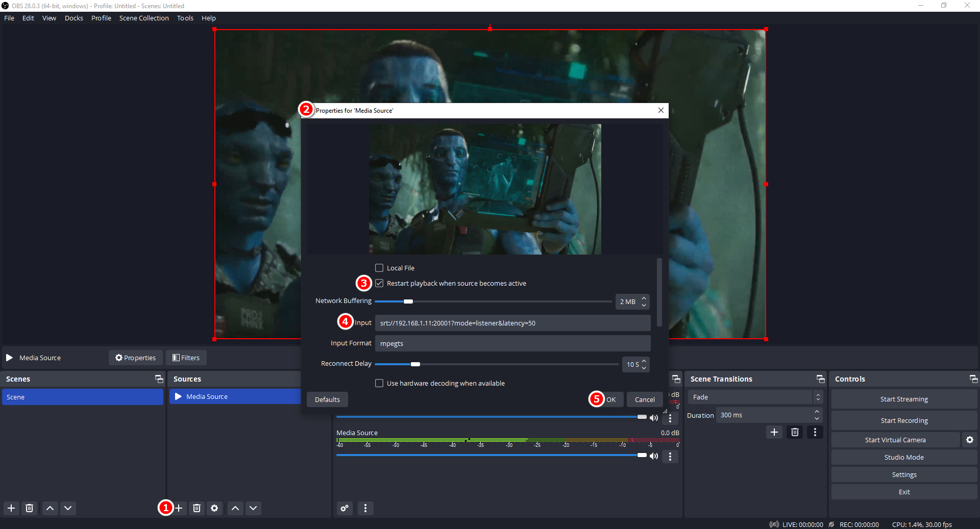Click Start Virtual Camera button
Screen dimensions: 980x529
point(895,440)
